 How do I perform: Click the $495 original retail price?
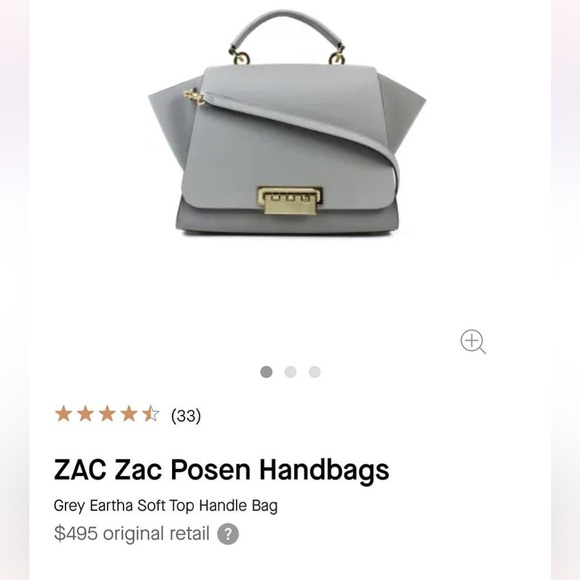click(131, 533)
